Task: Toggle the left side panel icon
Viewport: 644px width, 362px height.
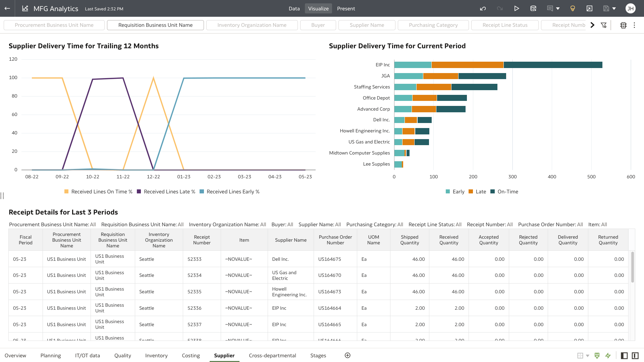Action: [624, 355]
